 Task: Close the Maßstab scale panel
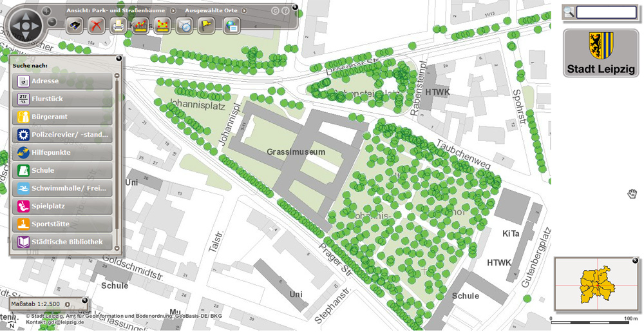click(x=85, y=300)
